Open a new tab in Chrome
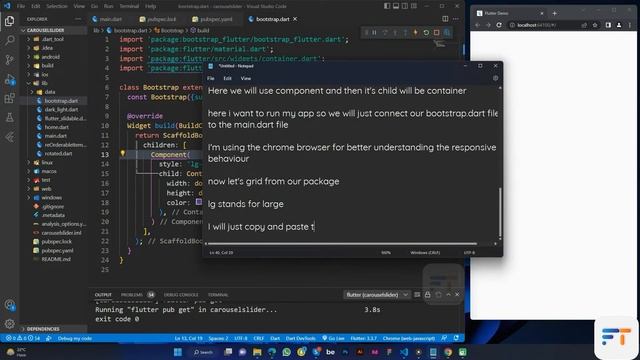640x360 pixels. point(554,13)
